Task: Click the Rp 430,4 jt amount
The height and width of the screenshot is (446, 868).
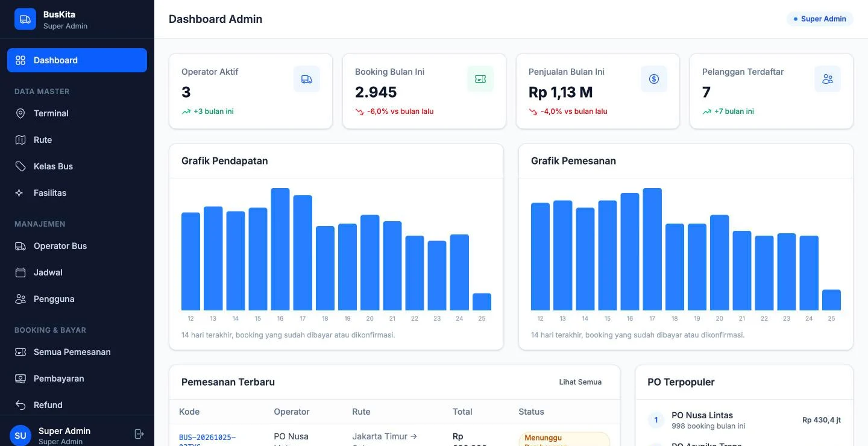Action: coord(822,420)
